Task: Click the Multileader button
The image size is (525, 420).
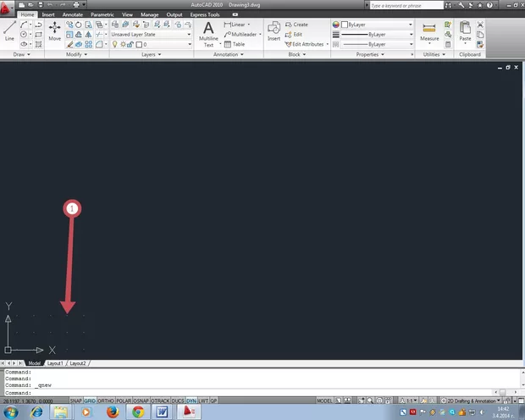Action: (240, 34)
